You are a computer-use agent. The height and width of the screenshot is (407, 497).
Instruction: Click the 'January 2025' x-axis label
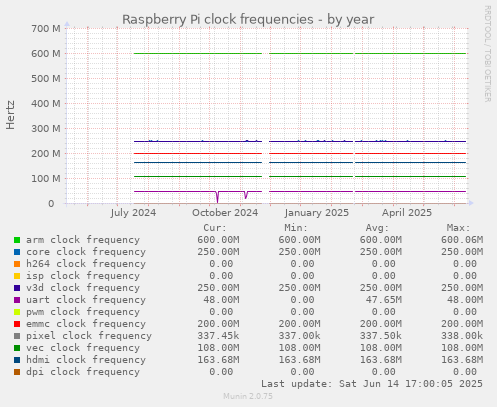click(x=317, y=213)
